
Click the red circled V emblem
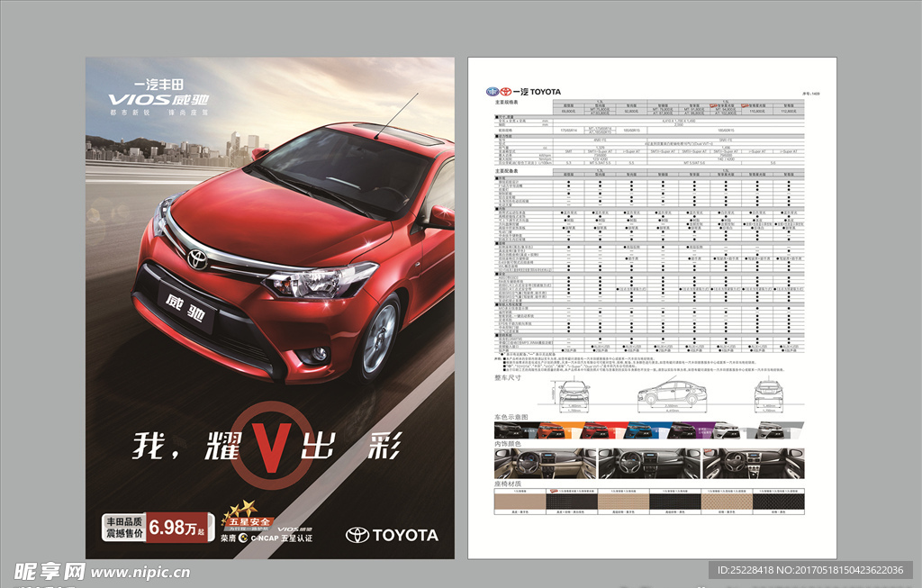[x=271, y=445]
